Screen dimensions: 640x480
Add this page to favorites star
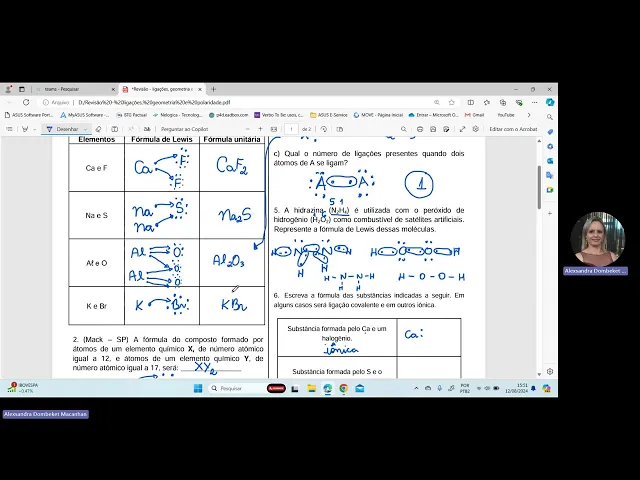point(451,102)
